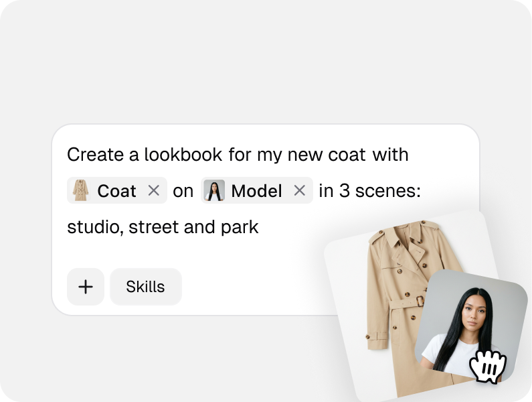
Task: Click the prompt text 'Create a lookbook for my new coat with'
Action: click(238, 155)
